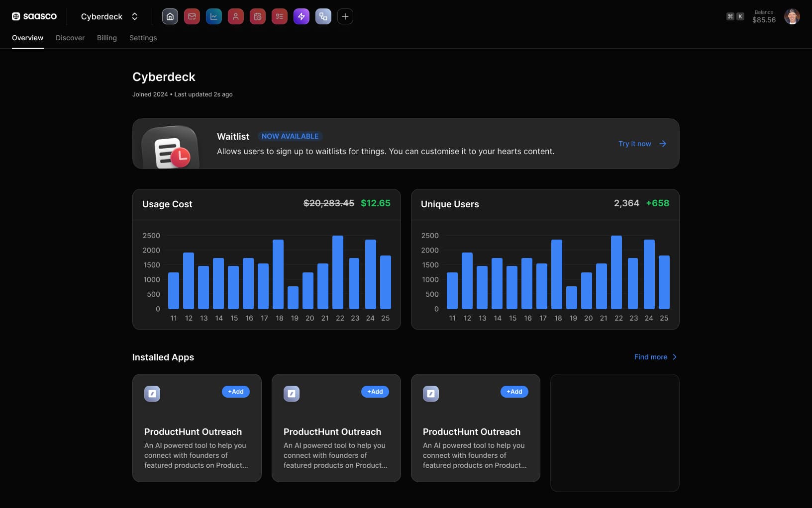Image resolution: width=812 pixels, height=508 pixels.
Task: Click the Waitlist app icon in the banner
Action: coord(171,147)
